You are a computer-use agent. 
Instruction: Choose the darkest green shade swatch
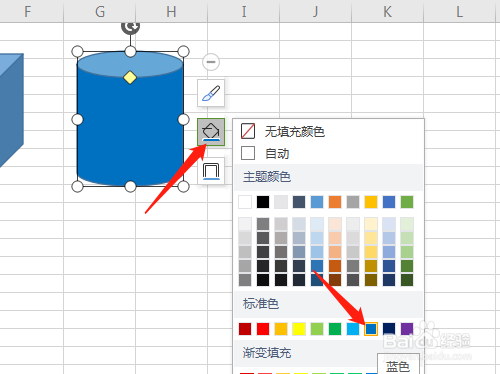(x=407, y=280)
